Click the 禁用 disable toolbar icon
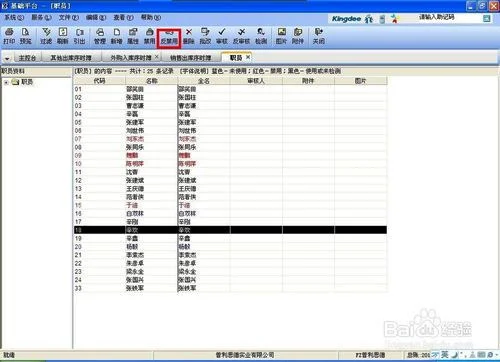Image resolution: width=500 pixels, height=362 pixels. (149, 36)
